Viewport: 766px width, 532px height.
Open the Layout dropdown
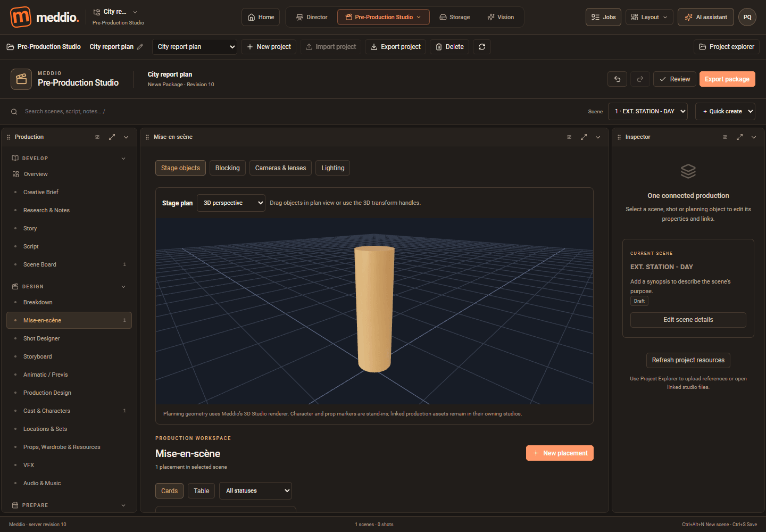[650, 17]
